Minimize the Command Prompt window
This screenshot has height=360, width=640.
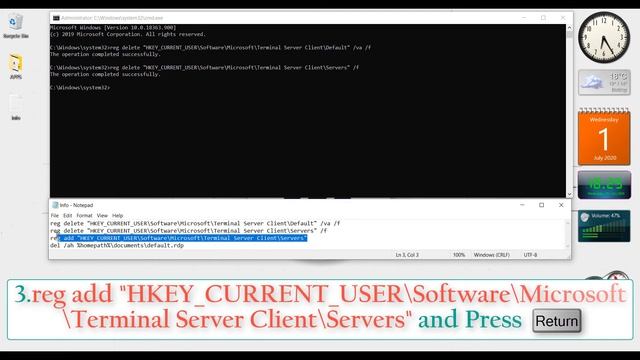524,18
